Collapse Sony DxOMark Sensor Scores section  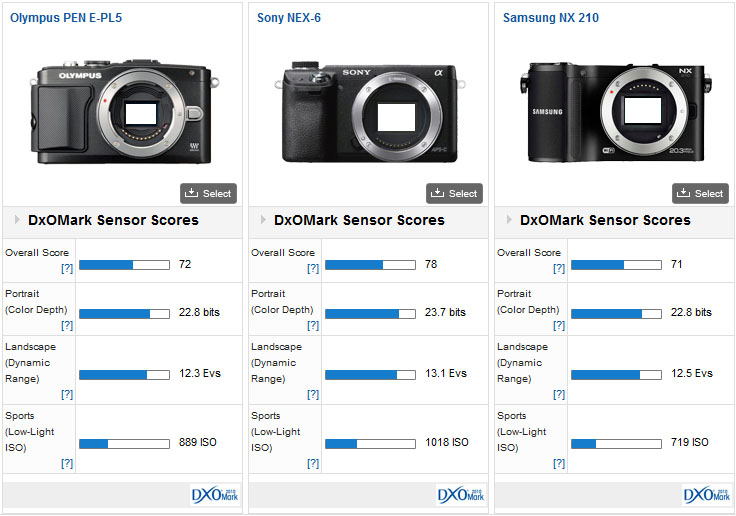(x=264, y=220)
